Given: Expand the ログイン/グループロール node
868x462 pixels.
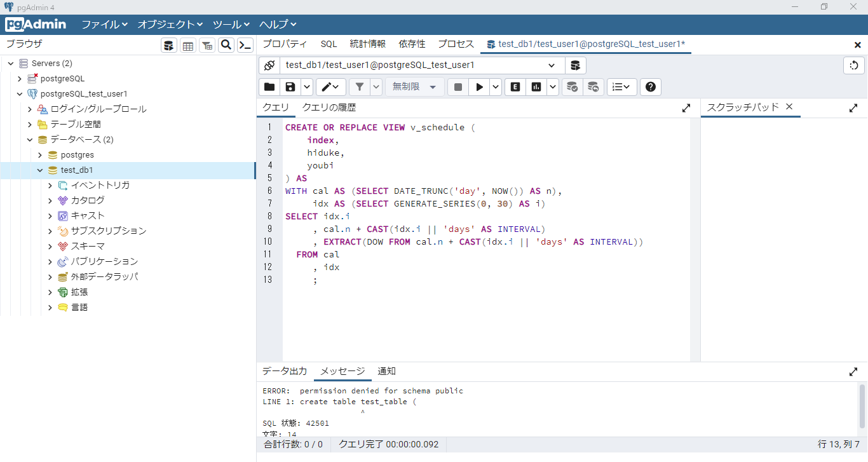Looking at the screenshot, I should pyautogui.click(x=30, y=109).
